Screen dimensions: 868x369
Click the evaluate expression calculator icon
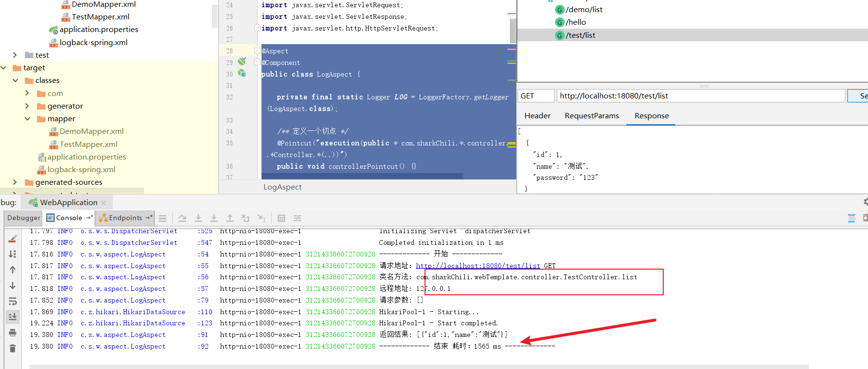(281, 218)
